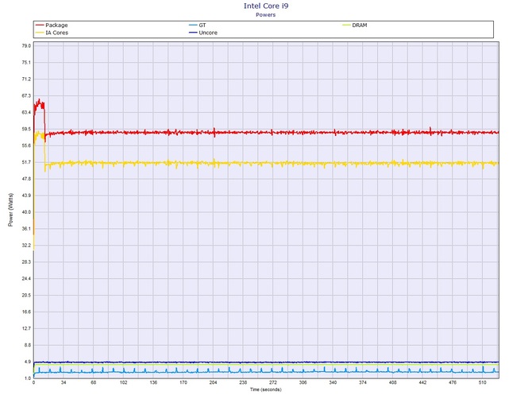The image size is (532, 399).
Task: Click the 306 tick on time axis
Action: [x=303, y=382]
